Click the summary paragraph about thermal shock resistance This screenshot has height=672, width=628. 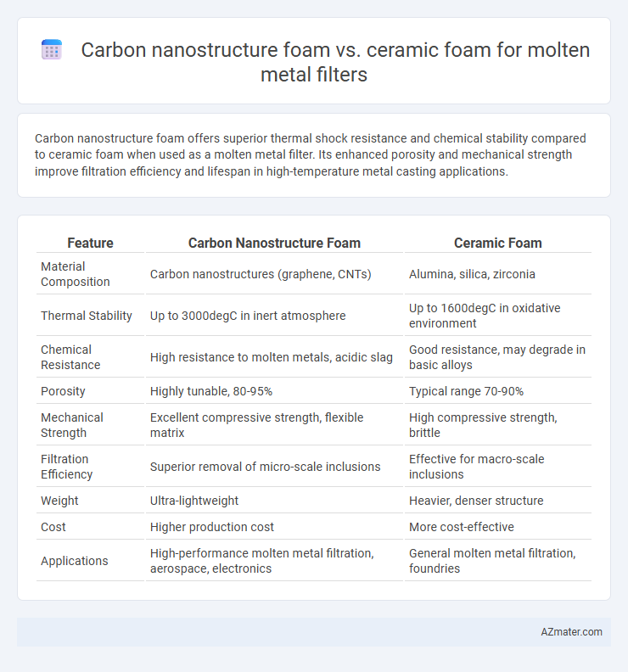point(311,154)
